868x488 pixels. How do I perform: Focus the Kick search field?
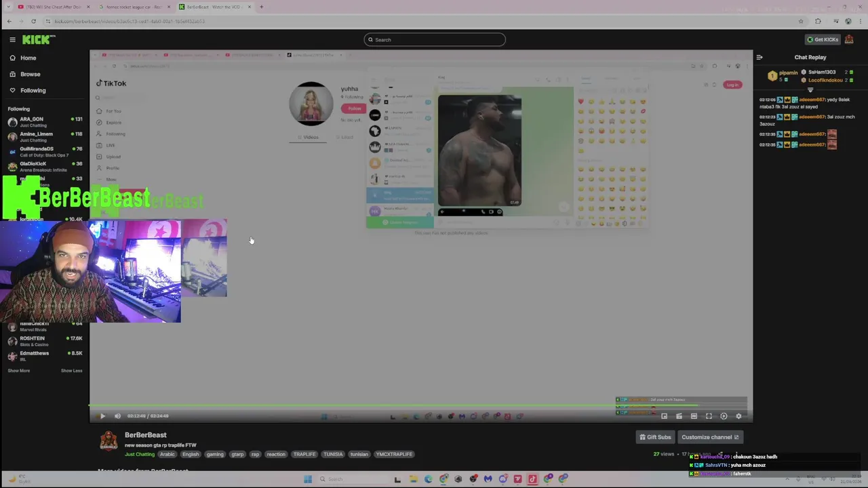click(435, 39)
